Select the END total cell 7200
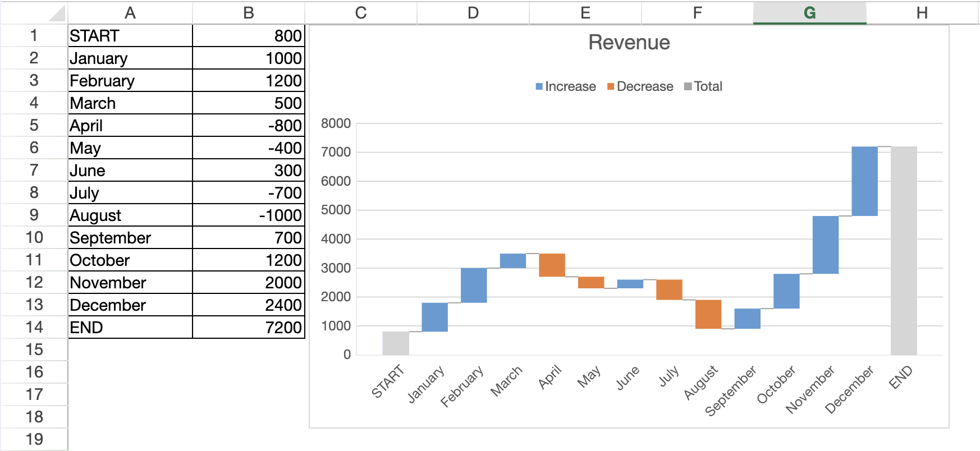The height and width of the screenshot is (451, 980). [248, 328]
